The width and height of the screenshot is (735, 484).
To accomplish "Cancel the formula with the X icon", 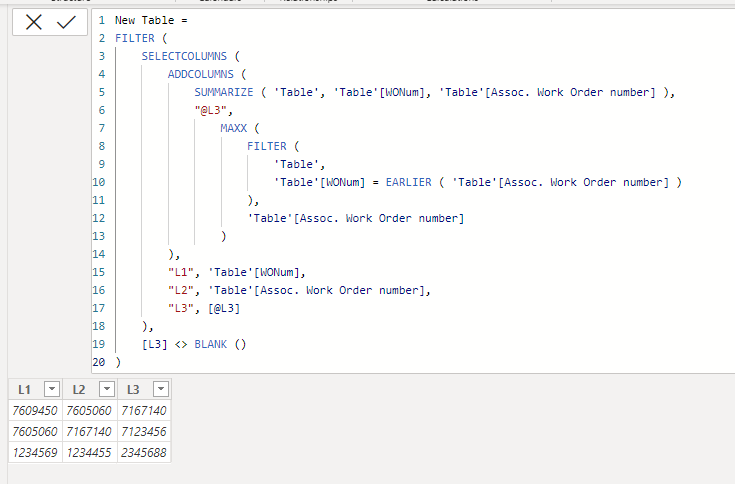I will (x=34, y=22).
